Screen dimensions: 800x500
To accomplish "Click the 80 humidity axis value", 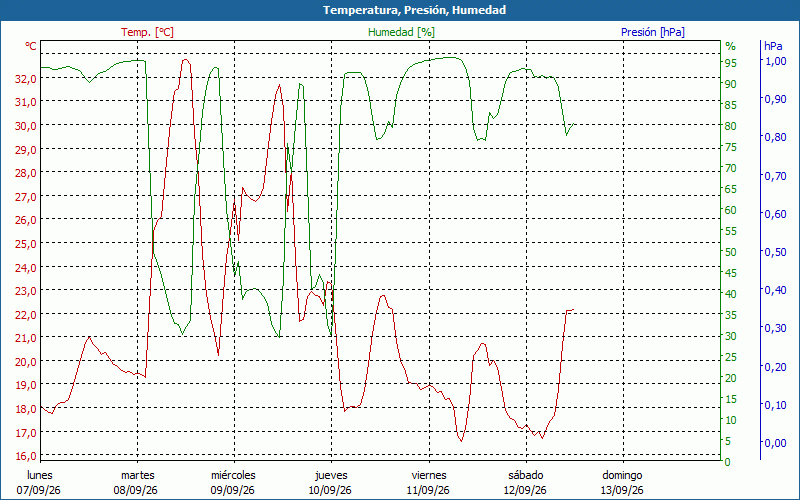I will coord(731,126).
